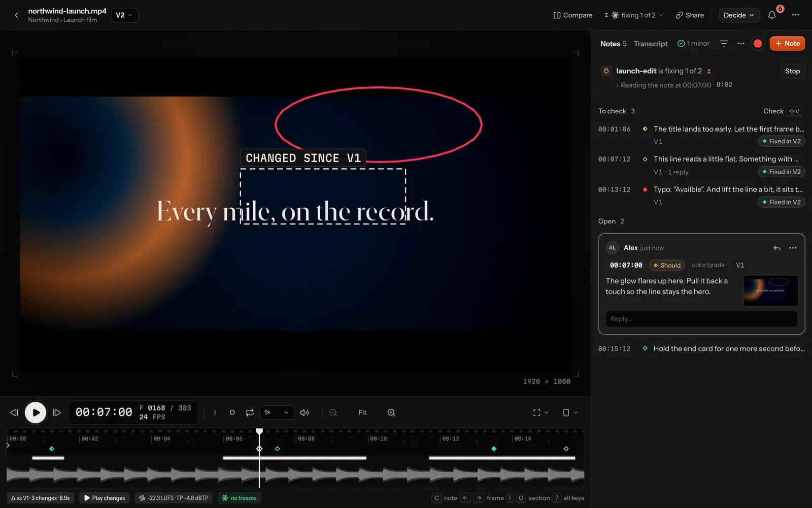Toggle the Should priority tag

[x=667, y=265]
